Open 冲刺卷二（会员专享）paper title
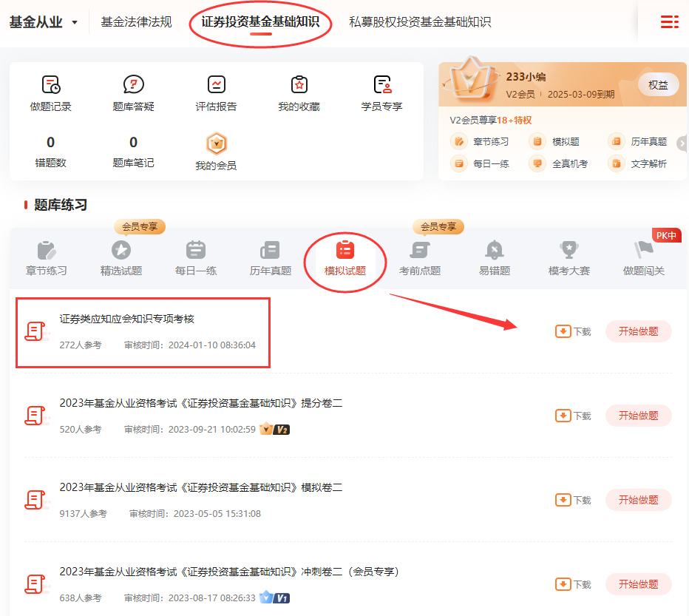689x616 pixels. (229, 572)
